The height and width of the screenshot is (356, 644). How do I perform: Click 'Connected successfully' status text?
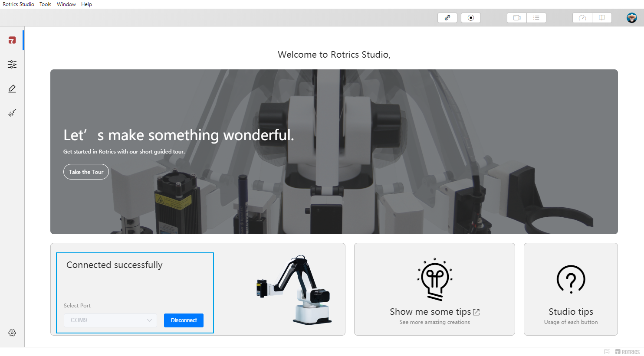(x=115, y=265)
